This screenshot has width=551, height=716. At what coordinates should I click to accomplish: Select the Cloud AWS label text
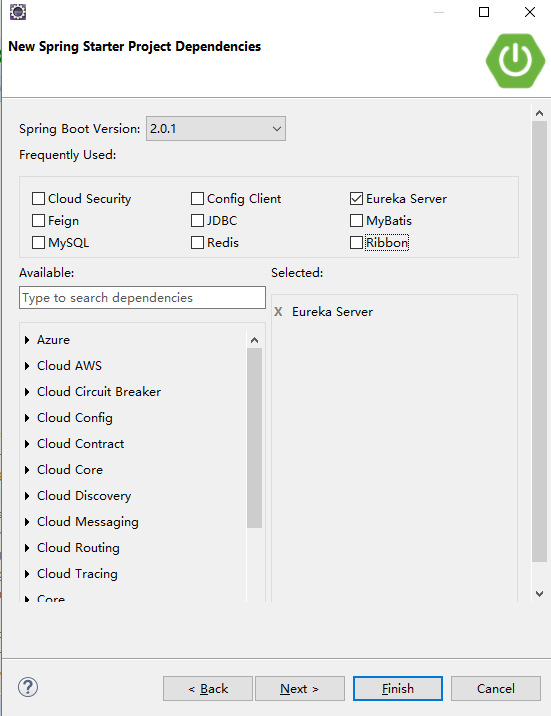[69, 366]
